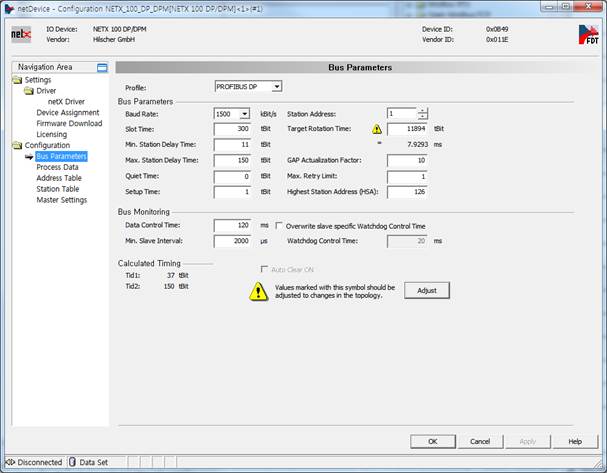Image resolution: width=607 pixels, height=473 pixels.
Task: Click the Vendor ID 0x011E value
Action: [x=497, y=39]
